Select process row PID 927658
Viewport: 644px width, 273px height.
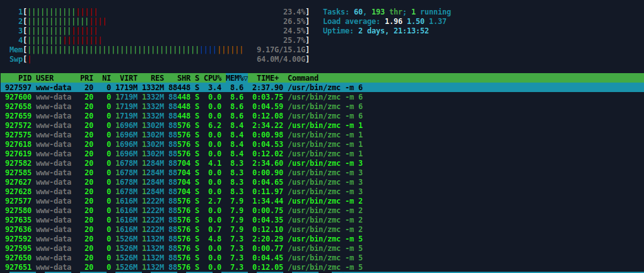[322, 107]
